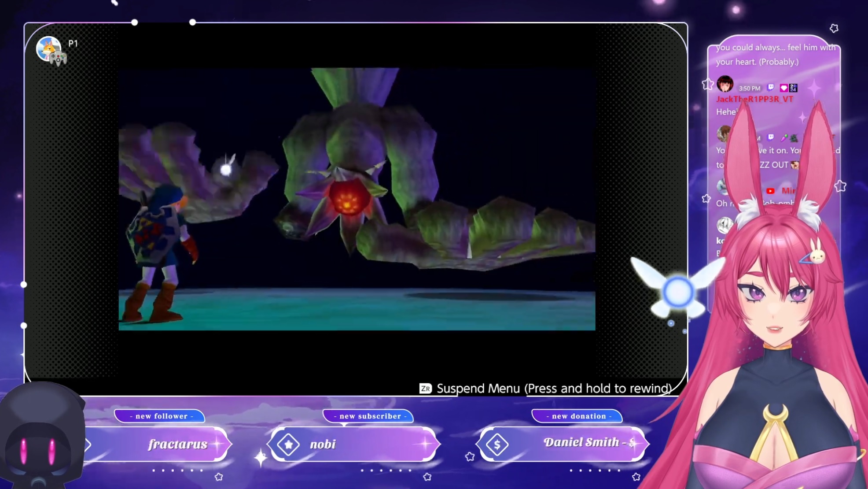Viewport: 868px width, 489px height.
Task: Click the nobi subscriber name
Action: tap(323, 444)
